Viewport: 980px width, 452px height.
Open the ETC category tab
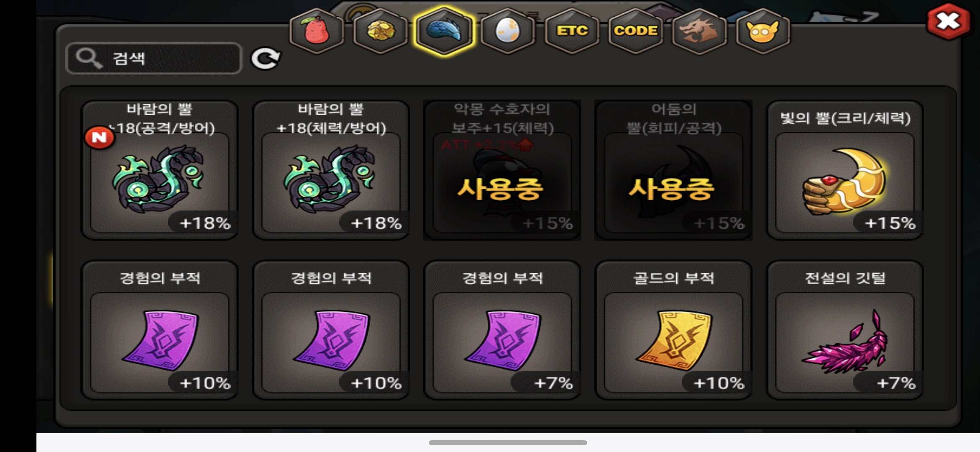click(x=572, y=31)
